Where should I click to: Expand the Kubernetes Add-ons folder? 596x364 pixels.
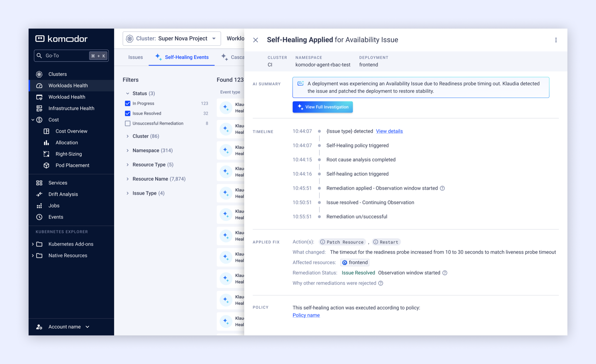[x=33, y=244]
